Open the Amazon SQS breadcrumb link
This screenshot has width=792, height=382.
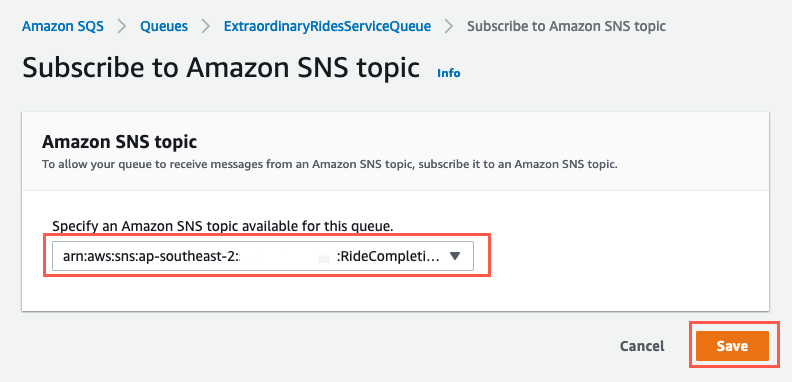[x=63, y=26]
